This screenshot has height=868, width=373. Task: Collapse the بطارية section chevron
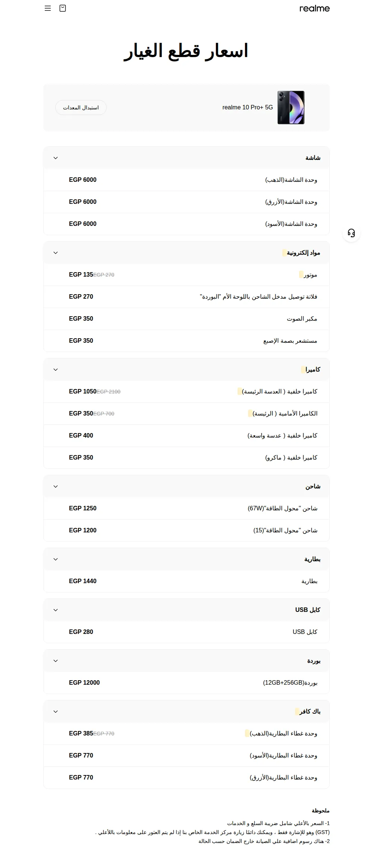point(56,559)
